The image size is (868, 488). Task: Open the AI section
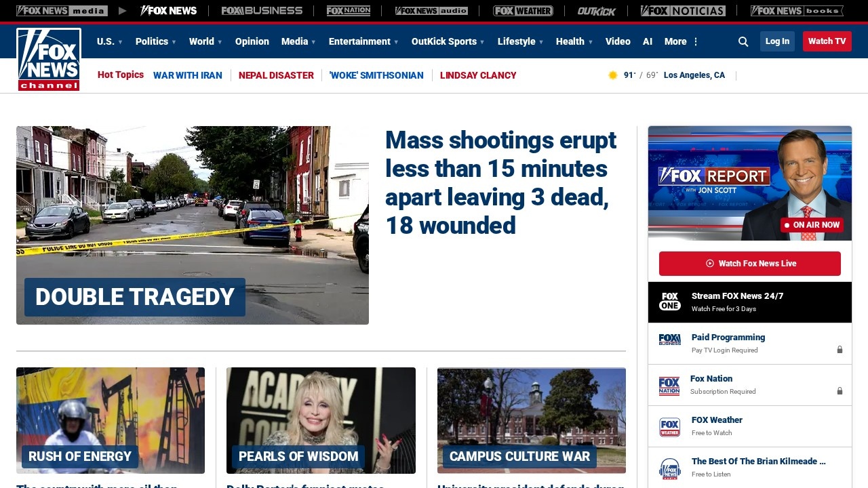[648, 41]
